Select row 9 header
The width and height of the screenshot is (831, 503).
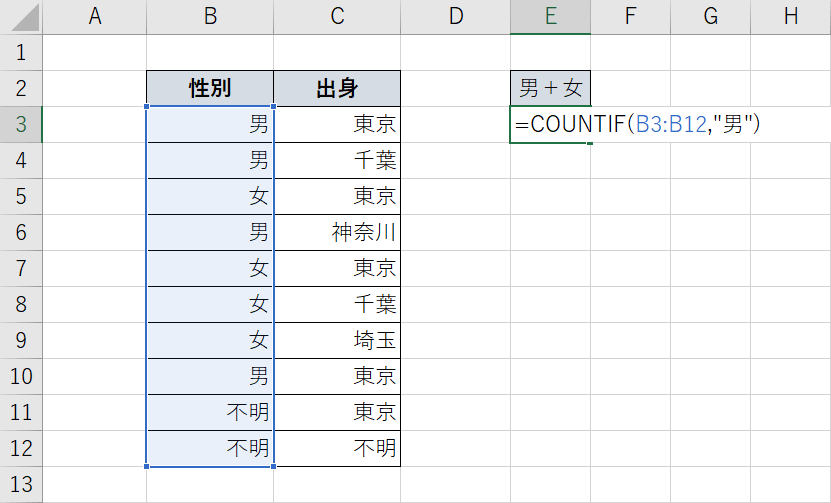21,341
